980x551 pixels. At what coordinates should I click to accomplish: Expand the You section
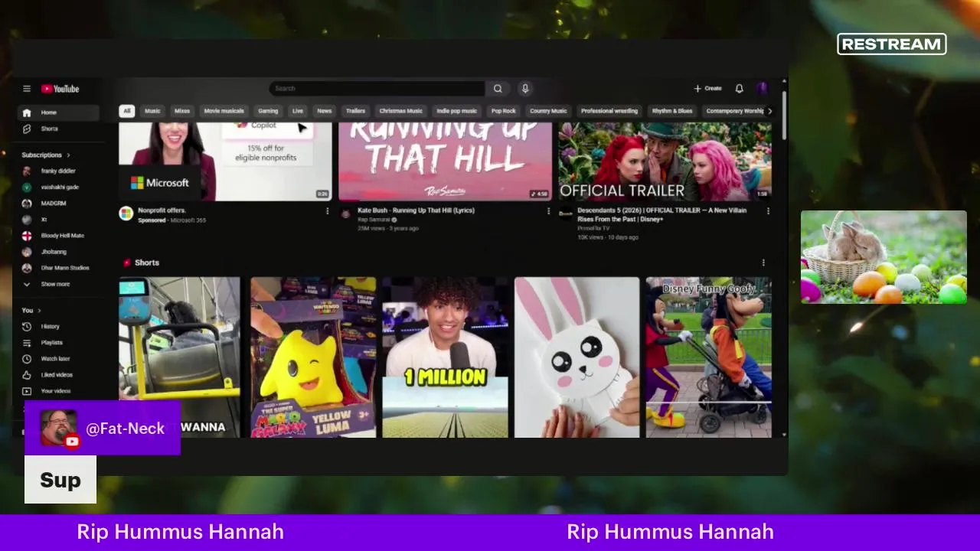(x=31, y=311)
